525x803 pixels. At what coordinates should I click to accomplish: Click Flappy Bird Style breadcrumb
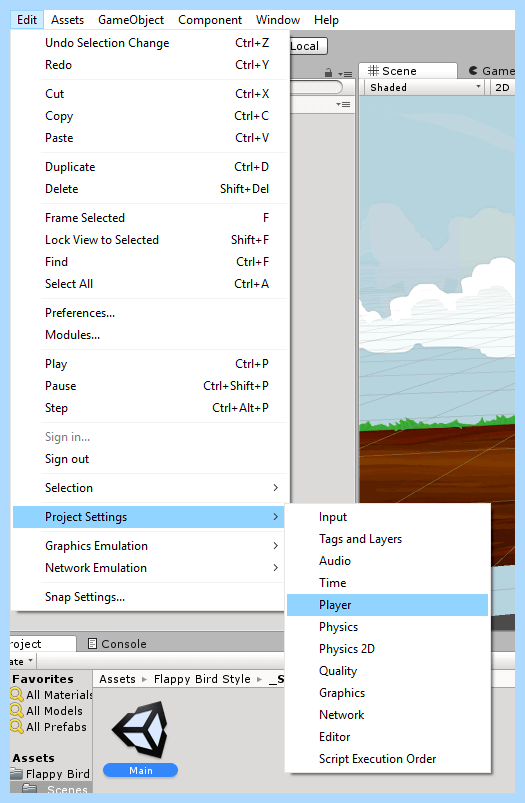tap(202, 679)
